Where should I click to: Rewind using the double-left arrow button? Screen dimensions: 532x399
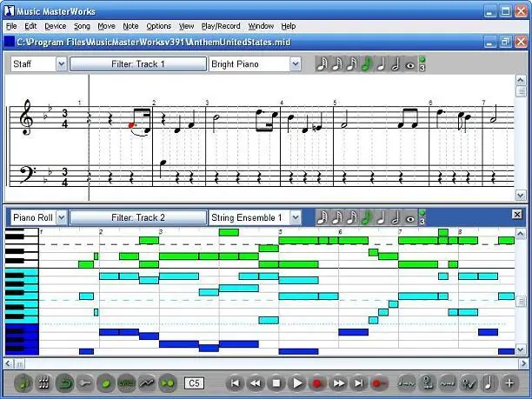point(256,383)
